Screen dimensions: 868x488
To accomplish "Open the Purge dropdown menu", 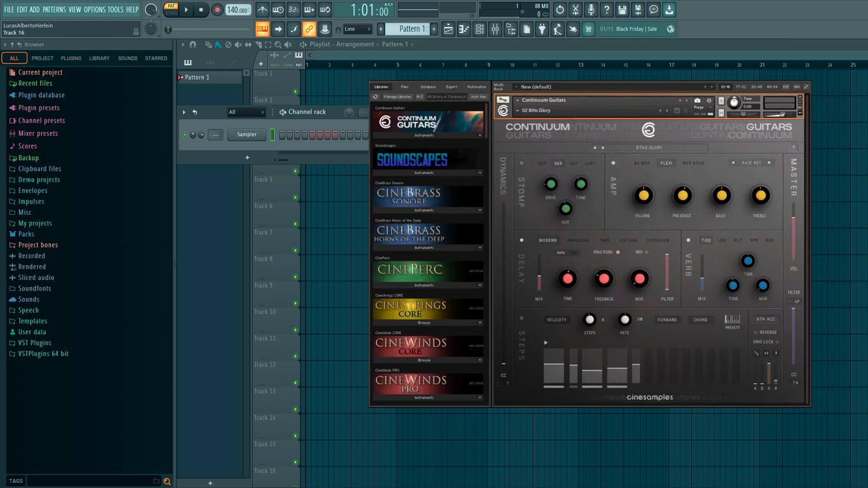I will (x=703, y=108).
